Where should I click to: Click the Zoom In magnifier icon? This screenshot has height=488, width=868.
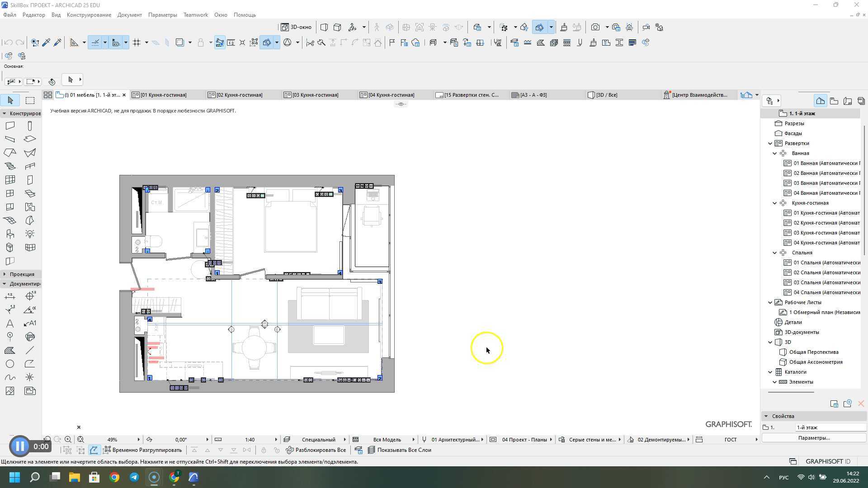pos(68,439)
